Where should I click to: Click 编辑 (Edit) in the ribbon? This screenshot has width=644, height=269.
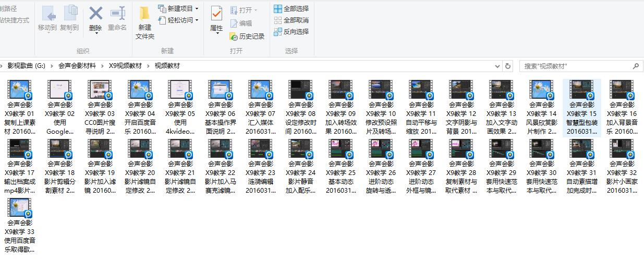(x=241, y=23)
